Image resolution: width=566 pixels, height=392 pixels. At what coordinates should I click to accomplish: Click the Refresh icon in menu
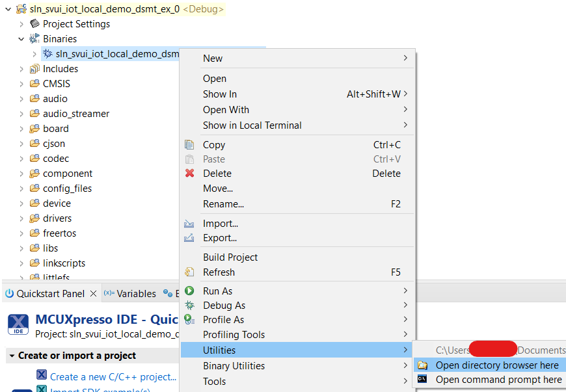point(189,272)
